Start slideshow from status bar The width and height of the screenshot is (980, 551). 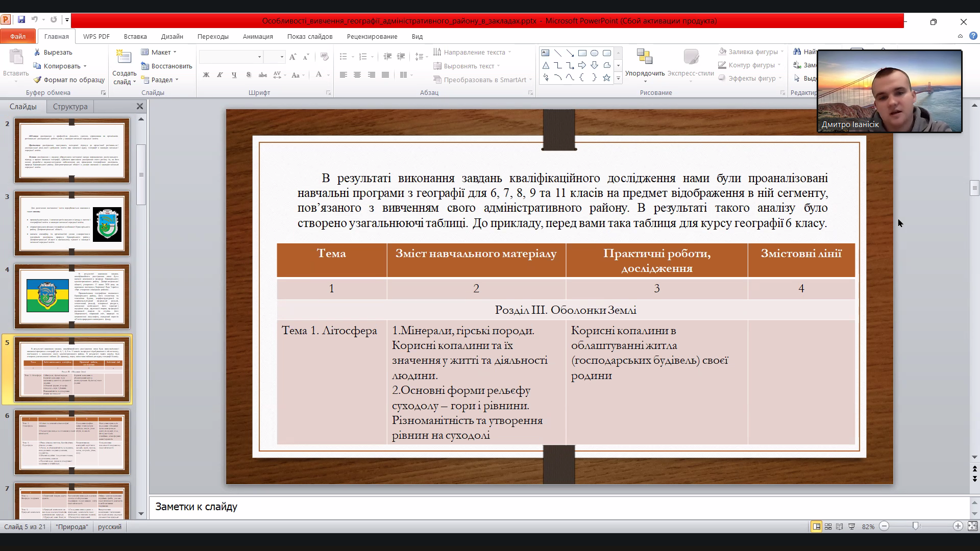pyautogui.click(x=851, y=527)
